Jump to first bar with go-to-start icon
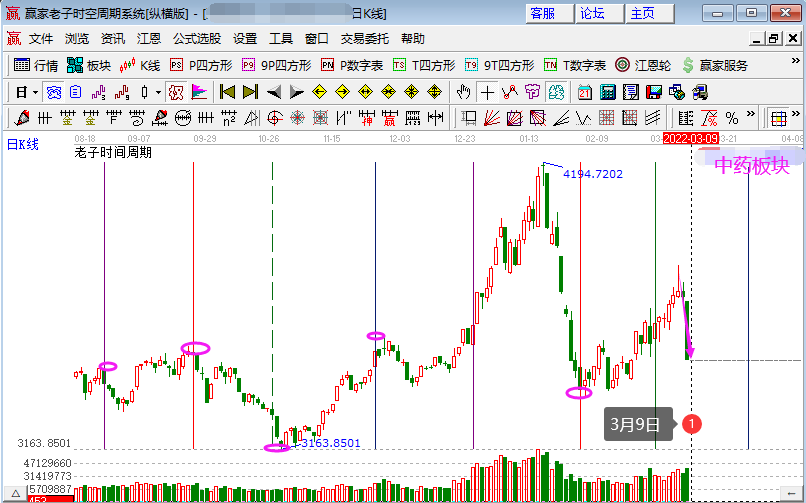Viewport: 806px width, 503px height. click(x=227, y=92)
